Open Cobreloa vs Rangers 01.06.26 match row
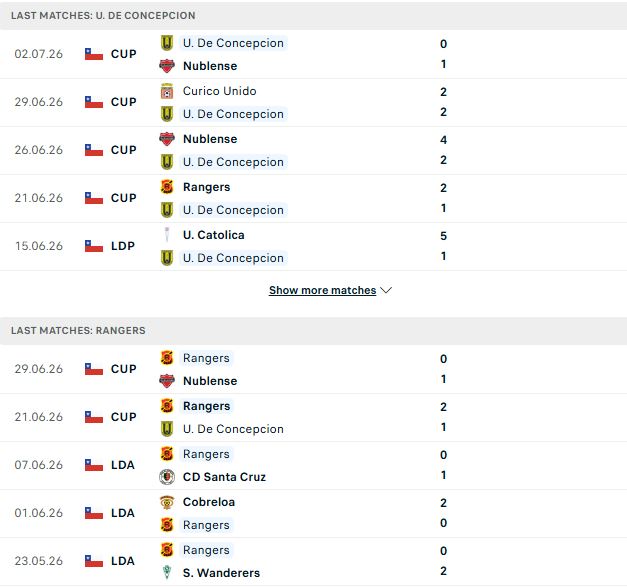 314,513
